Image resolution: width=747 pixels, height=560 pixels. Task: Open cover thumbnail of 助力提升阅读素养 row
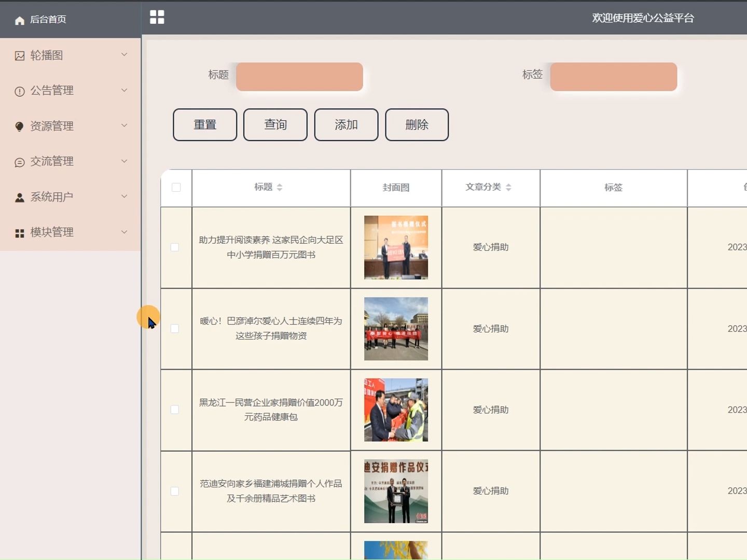pos(396,247)
